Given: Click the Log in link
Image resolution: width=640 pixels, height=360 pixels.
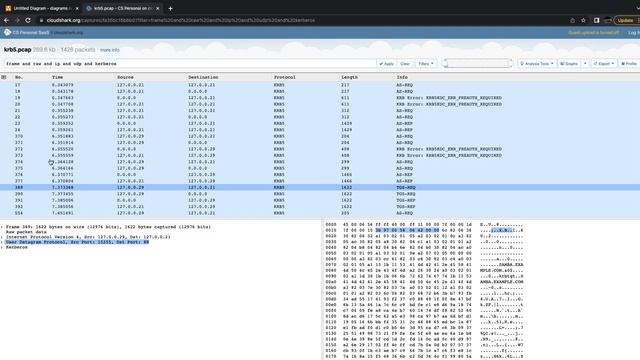Looking at the screenshot, I should (x=634, y=33).
